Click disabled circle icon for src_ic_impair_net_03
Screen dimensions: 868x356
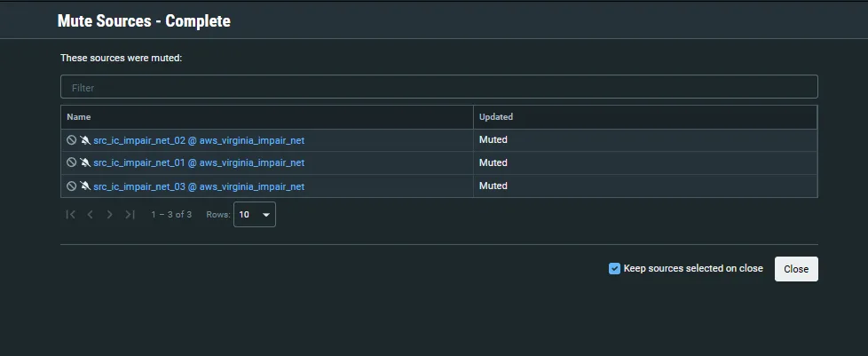(71, 186)
